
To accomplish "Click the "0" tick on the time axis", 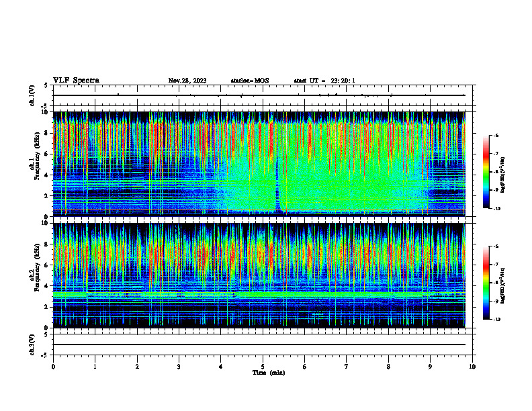I will click(x=53, y=367).
